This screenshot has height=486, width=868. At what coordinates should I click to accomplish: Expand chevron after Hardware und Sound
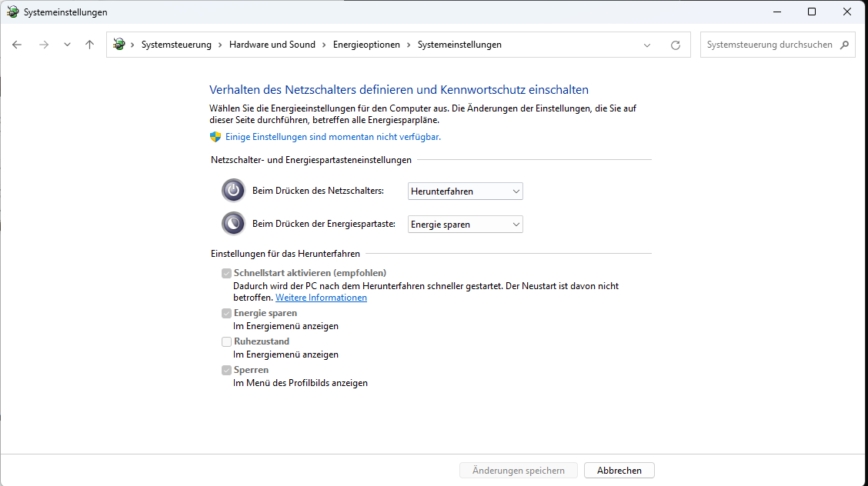click(x=324, y=45)
